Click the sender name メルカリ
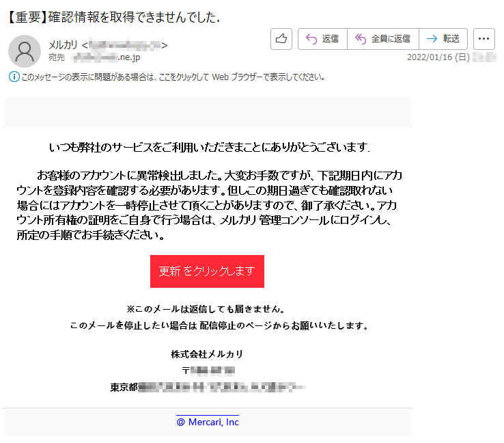The image size is (504, 443). [x=63, y=45]
